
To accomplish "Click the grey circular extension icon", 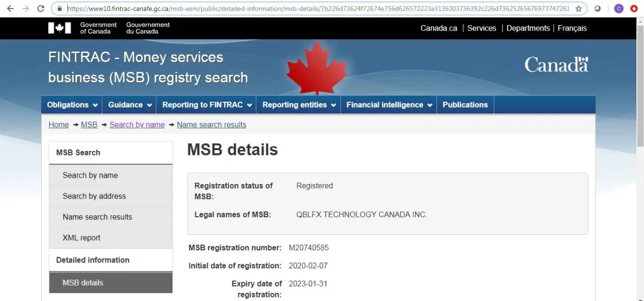I will tap(598, 9).
